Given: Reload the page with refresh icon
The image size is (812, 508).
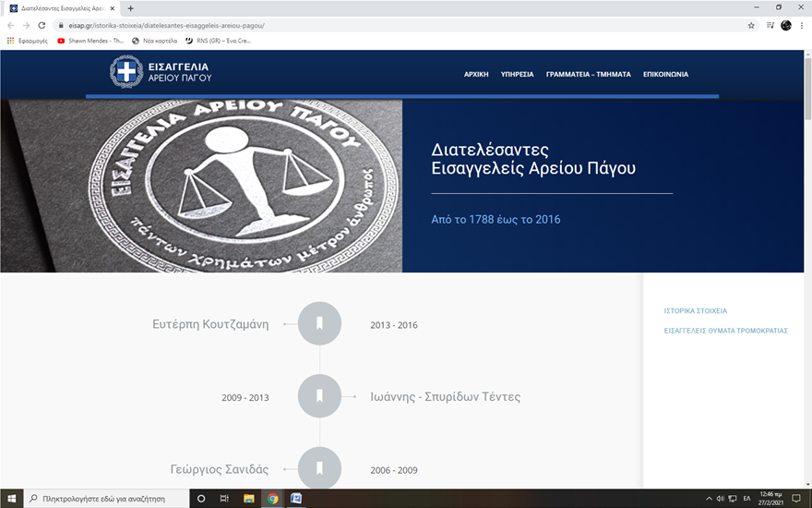Looking at the screenshot, I should coord(42,26).
